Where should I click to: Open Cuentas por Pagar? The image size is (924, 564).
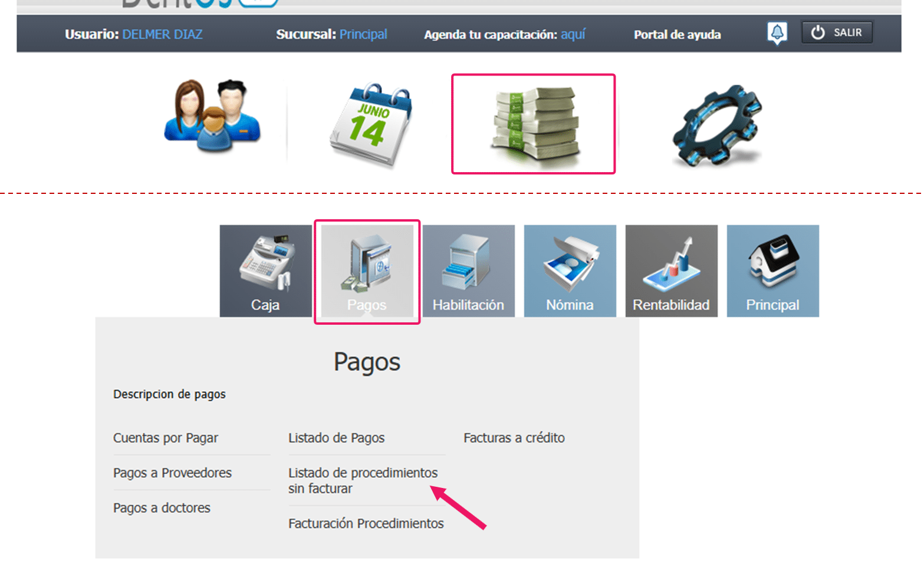pos(166,438)
